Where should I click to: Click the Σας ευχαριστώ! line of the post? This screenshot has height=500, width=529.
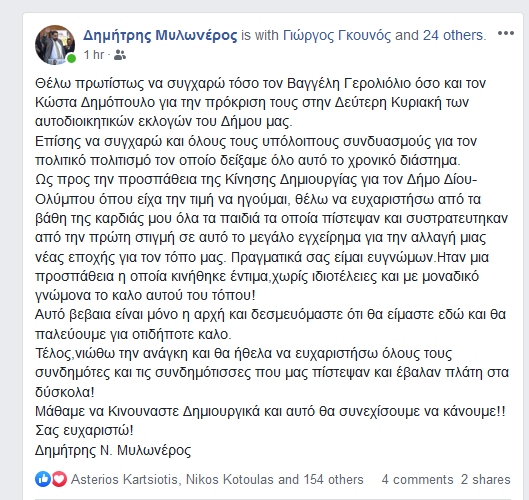pos(84,430)
